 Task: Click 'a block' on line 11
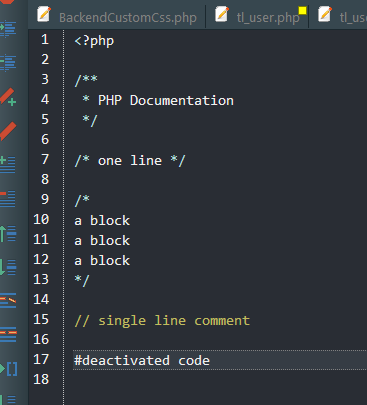pos(102,240)
